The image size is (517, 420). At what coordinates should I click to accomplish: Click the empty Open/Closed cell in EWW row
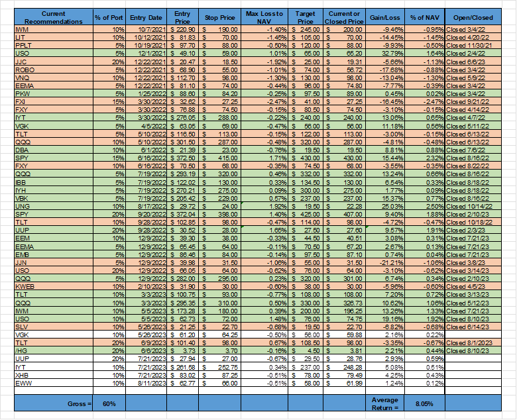pyautogui.click(x=473, y=383)
